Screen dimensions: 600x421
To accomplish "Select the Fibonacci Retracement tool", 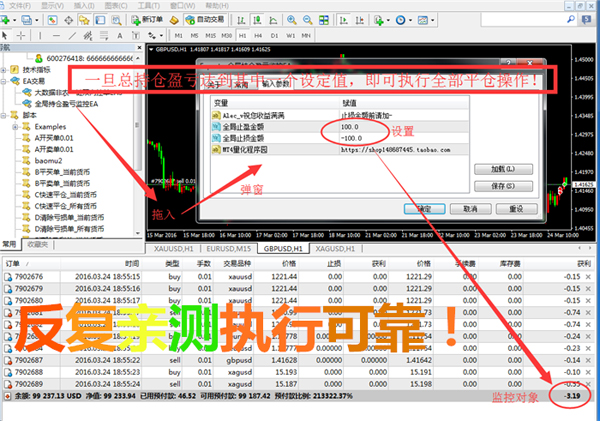I will pos(104,36).
